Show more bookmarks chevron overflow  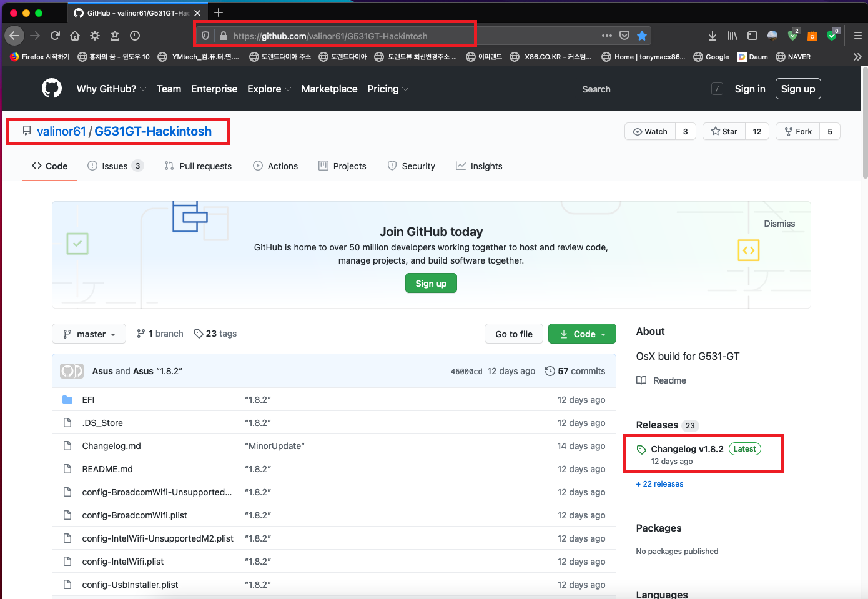tap(857, 57)
